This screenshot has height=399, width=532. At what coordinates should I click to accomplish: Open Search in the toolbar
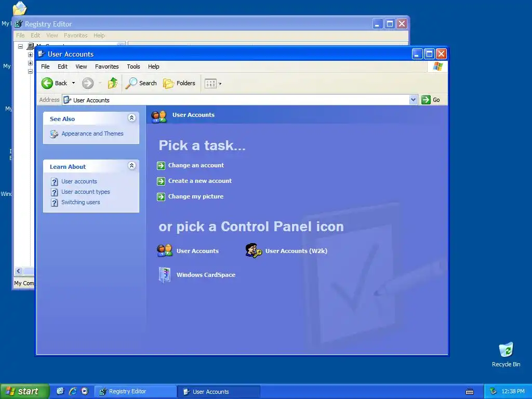pos(141,83)
